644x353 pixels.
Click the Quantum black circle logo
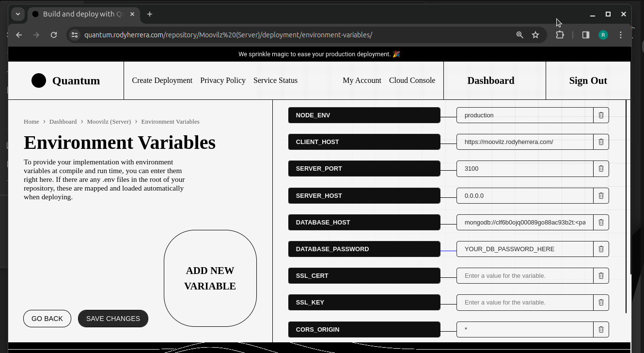coord(39,80)
